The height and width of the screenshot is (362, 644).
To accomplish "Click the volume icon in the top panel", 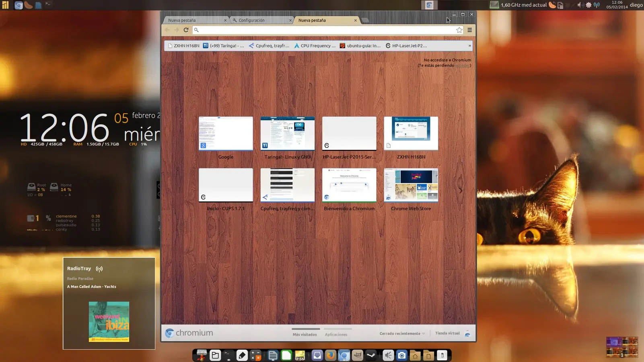I will pos(580,5).
